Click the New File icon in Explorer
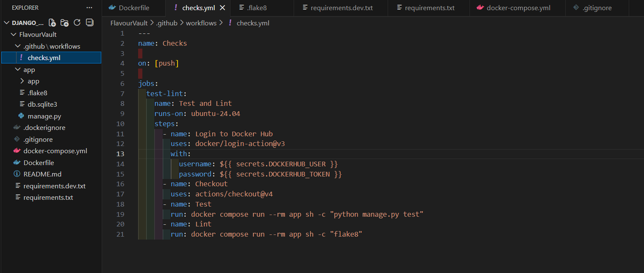This screenshot has height=273, width=644. pos(52,23)
